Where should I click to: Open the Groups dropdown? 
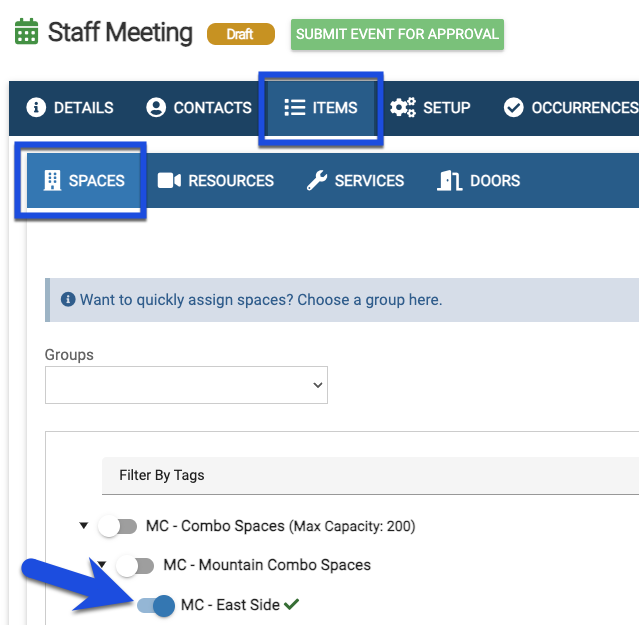coord(186,384)
